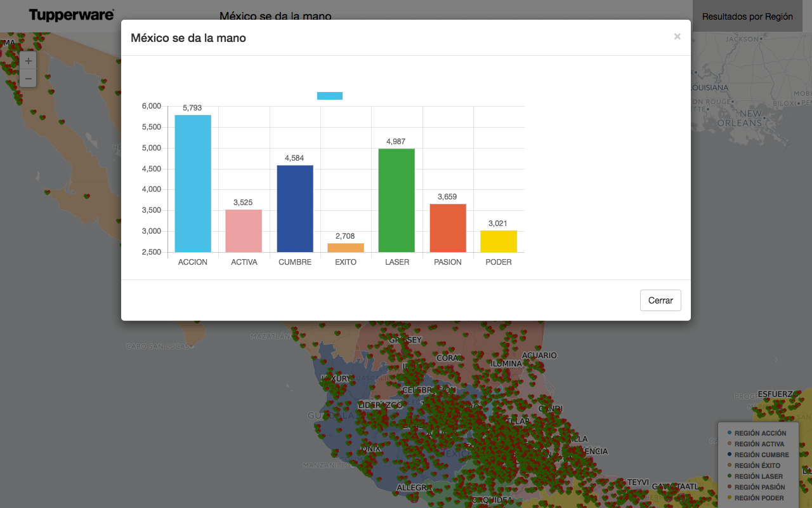Click REGIÓN ACCIÓN in map legend
Screen dimensions: 812x508
(x=760, y=433)
